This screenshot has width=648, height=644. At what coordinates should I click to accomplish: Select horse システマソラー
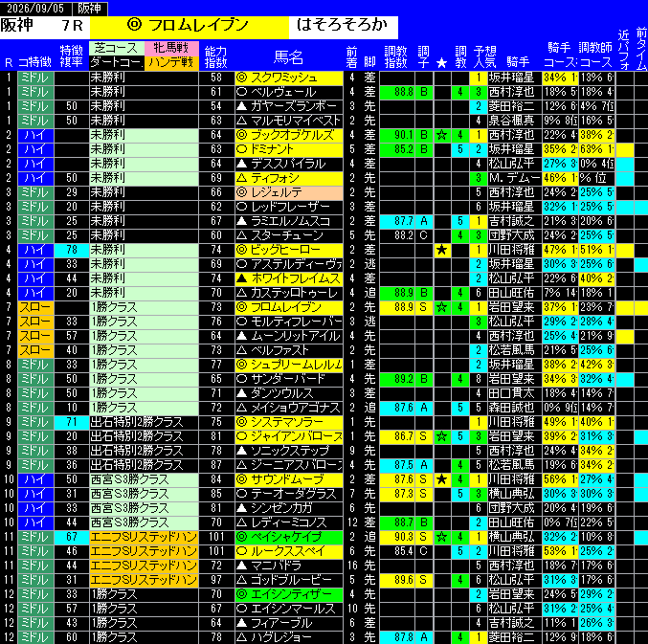pos(289,422)
